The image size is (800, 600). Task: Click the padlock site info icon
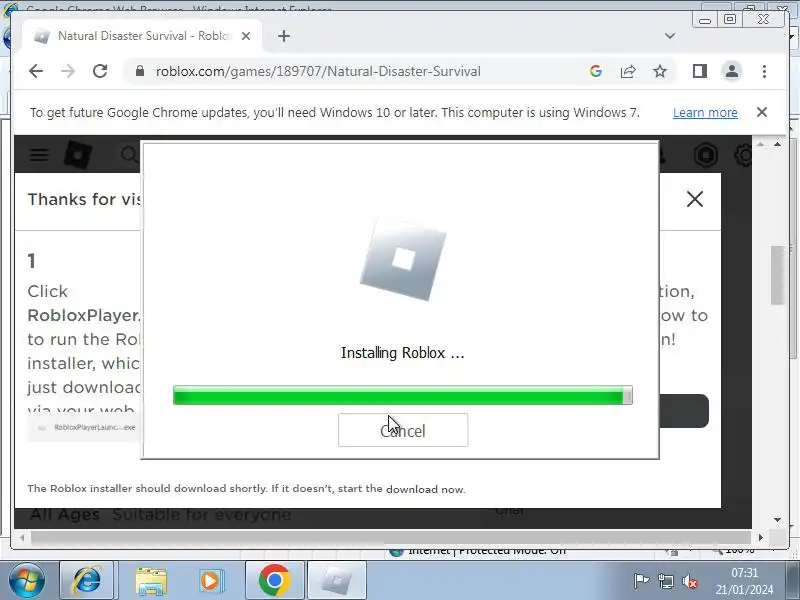pyautogui.click(x=140, y=71)
